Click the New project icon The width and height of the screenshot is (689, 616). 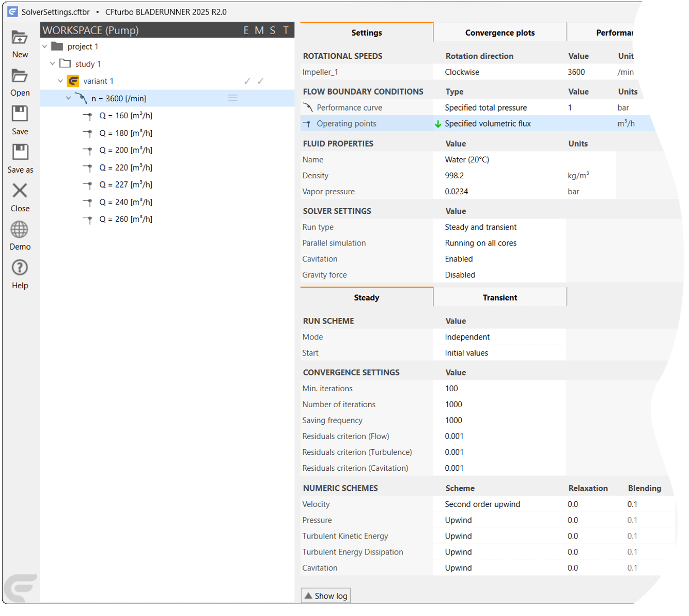(20, 38)
